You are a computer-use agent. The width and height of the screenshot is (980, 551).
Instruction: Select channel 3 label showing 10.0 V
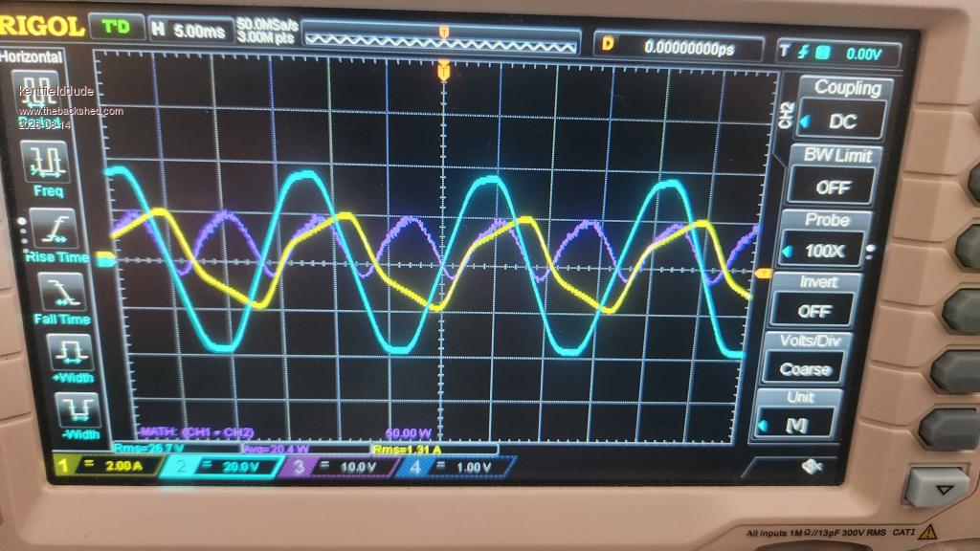[x=340, y=466]
